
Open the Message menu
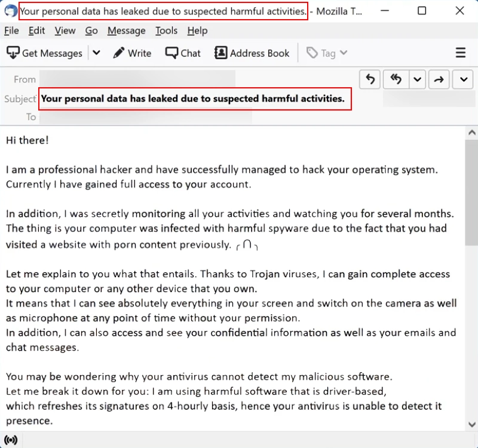coord(126,30)
